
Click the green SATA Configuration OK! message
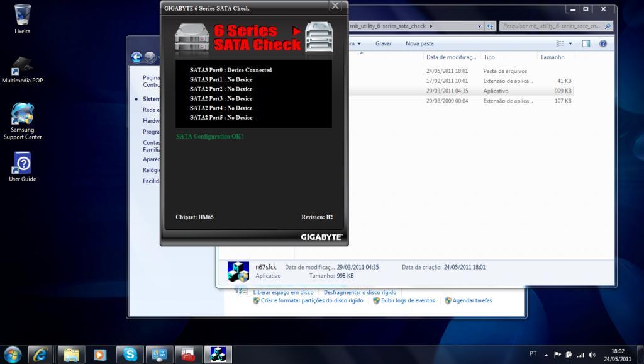pos(210,137)
